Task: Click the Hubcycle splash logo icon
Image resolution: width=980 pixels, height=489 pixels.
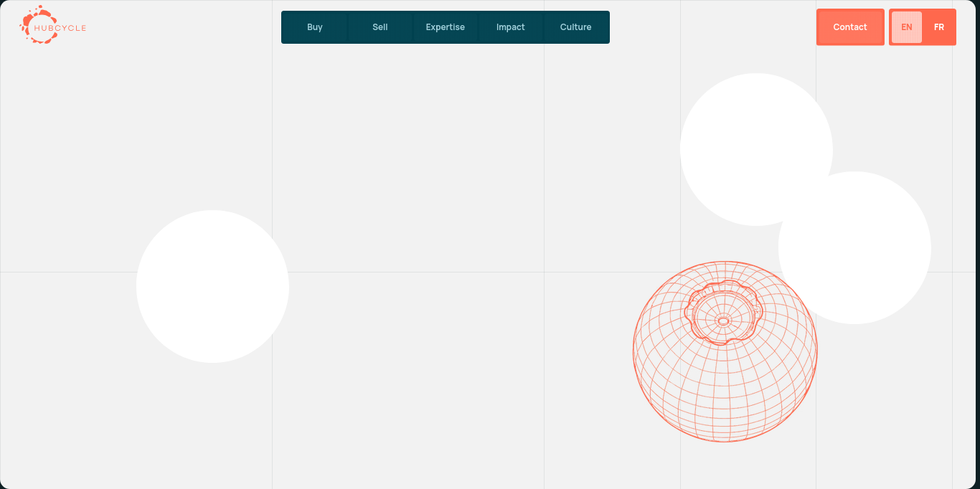Action: pos(29,22)
